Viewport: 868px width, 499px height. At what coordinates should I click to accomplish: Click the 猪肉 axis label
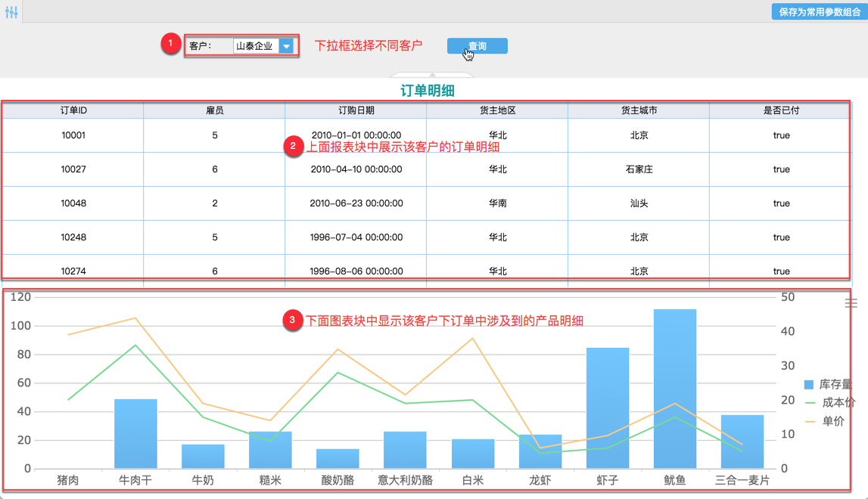68,480
